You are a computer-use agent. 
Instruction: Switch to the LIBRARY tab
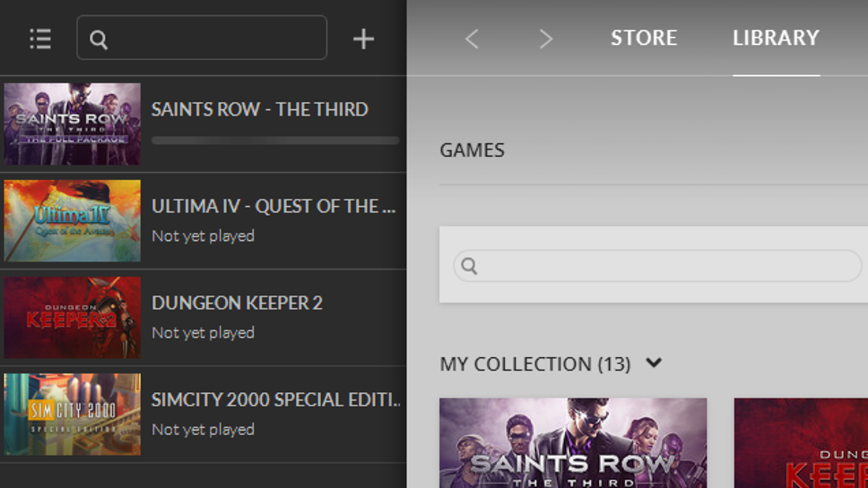pos(776,38)
